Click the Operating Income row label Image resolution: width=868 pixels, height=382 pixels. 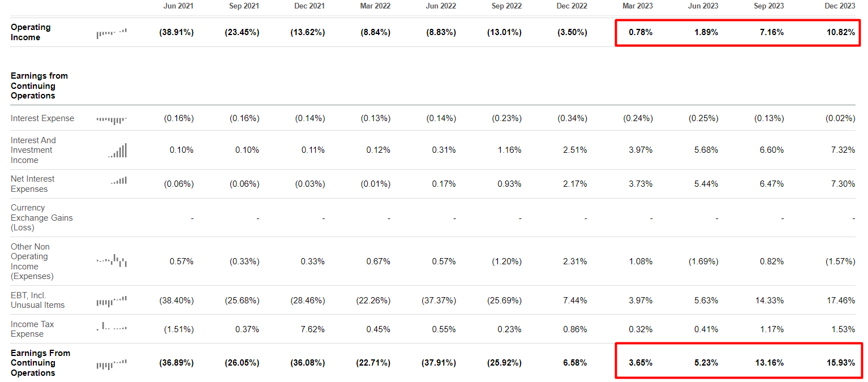[x=31, y=32]
